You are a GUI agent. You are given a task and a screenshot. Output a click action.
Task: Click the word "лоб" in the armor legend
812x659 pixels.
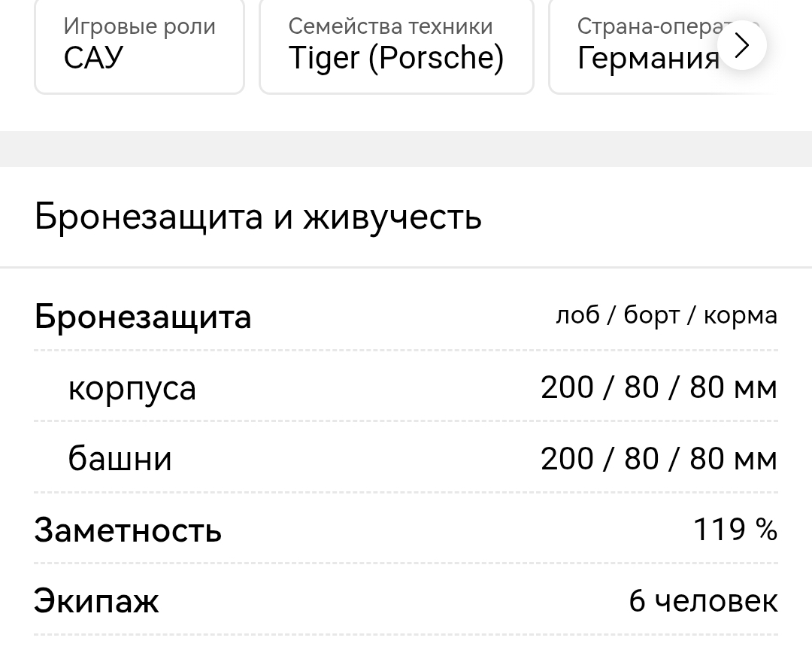pyautogui.click(x=577, y=316)
